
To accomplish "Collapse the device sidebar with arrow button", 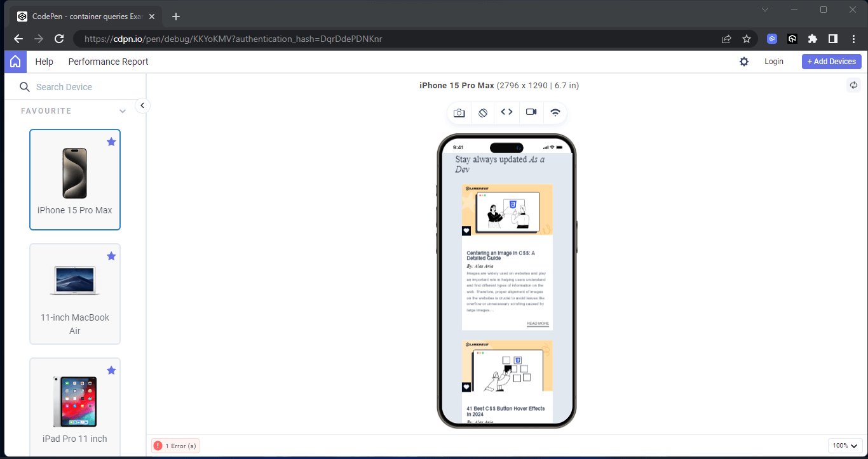I will (x=143, y=105).
